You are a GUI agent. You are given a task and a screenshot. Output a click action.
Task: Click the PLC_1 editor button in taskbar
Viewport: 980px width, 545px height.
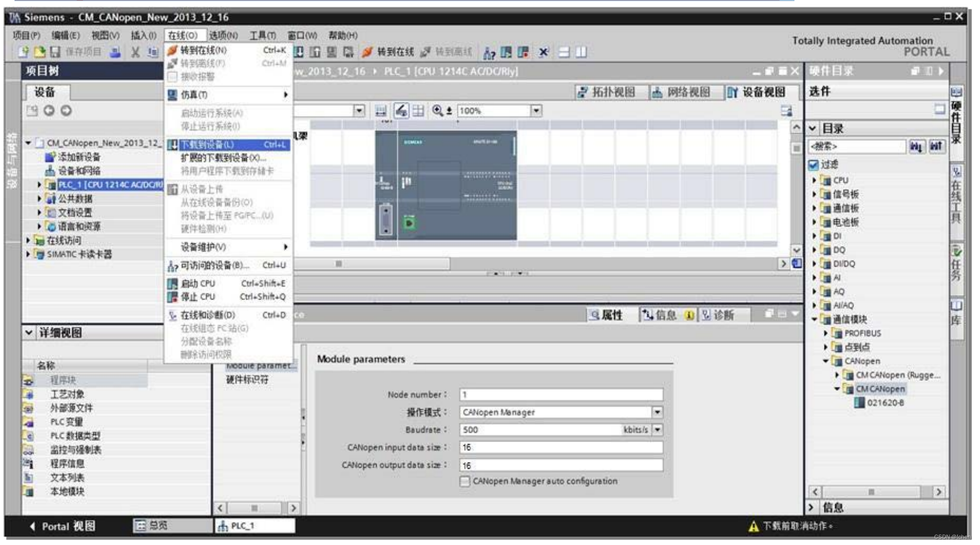click(x=255, y=526)
